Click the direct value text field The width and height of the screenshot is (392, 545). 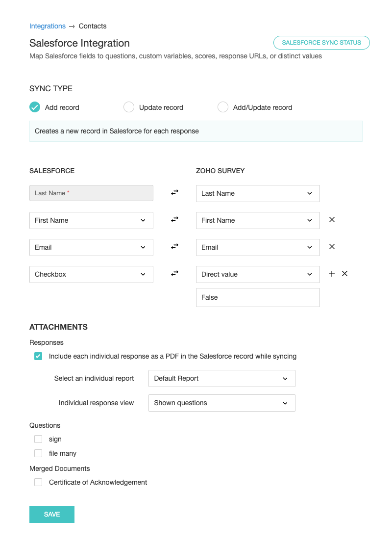click(258, 297)
